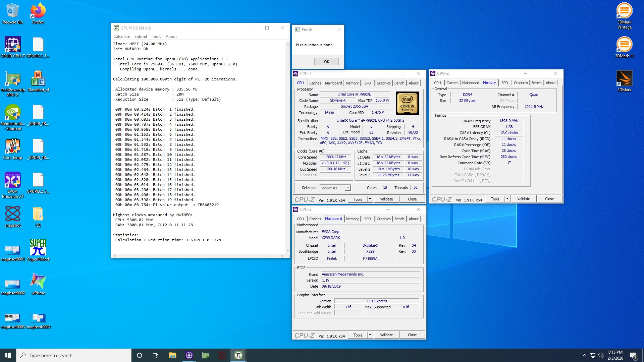Switch to Caches tab in CPU window
The width and height of the screenshot is (644, 362).
pos(315,83)
